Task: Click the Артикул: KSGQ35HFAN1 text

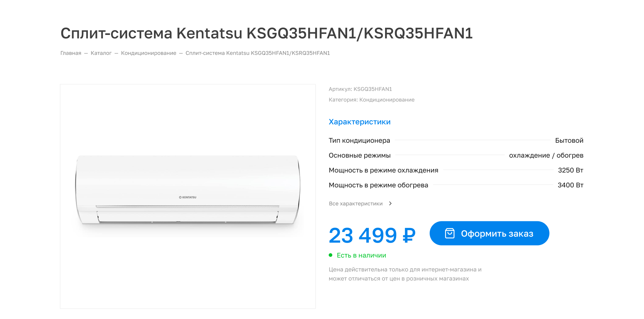Action: [x=360, y=89]
